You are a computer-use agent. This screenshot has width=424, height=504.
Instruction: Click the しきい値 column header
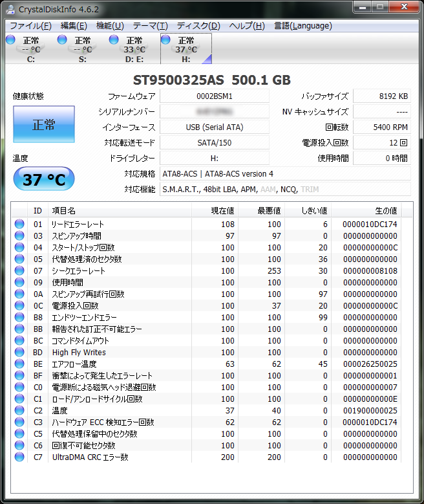pos(308,210)
